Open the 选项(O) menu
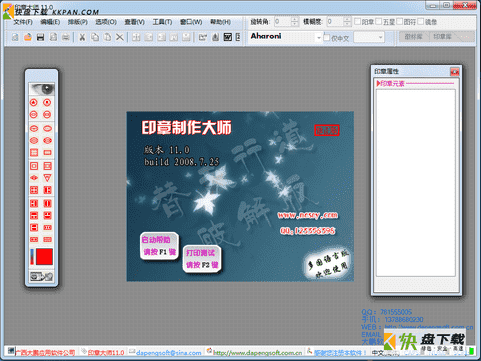 click(x=106, y=22)
